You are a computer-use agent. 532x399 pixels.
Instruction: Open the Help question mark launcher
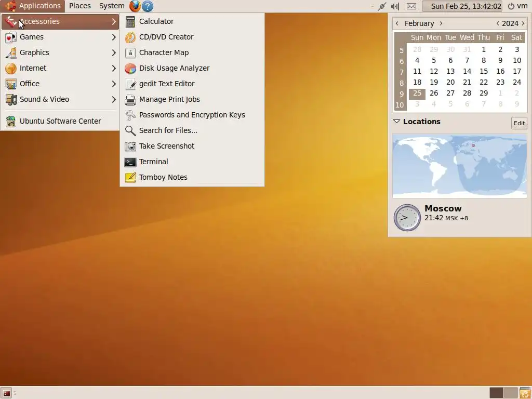147,6
